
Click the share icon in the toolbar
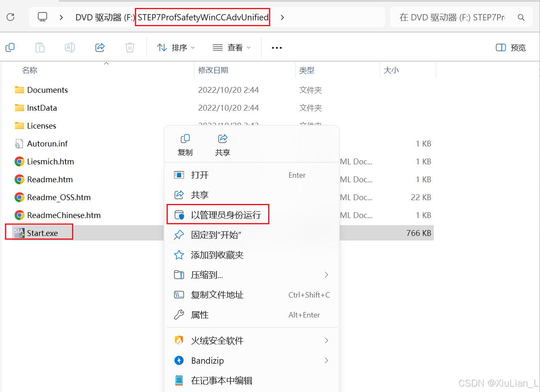(100, 47)
